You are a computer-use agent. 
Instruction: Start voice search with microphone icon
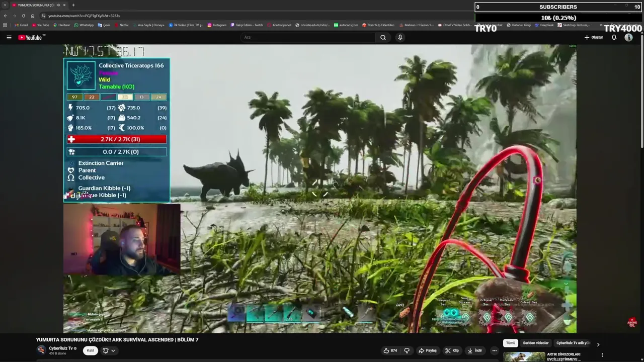pos(400,37)
